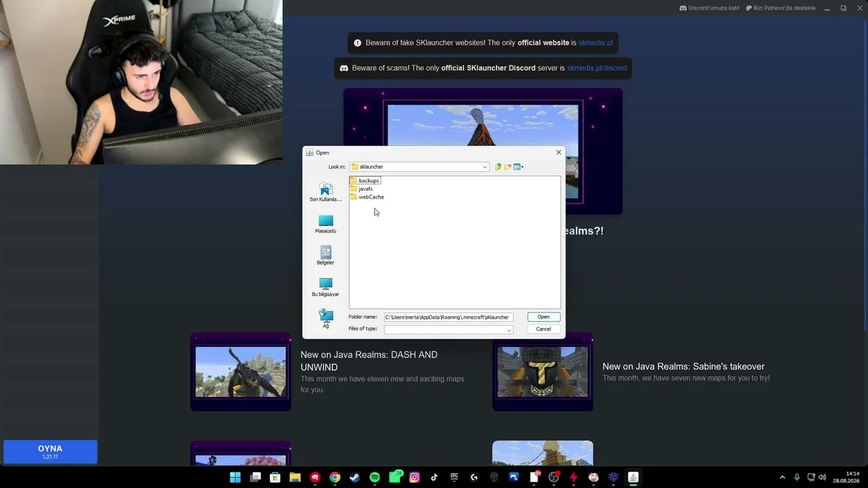Open the Belgeler shortcut
The height and width of the screenshot is (488, 868).
click(325, 256)
